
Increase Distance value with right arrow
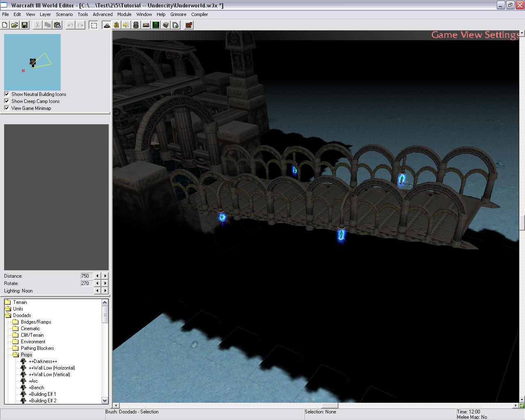click(x=105, y=276)
